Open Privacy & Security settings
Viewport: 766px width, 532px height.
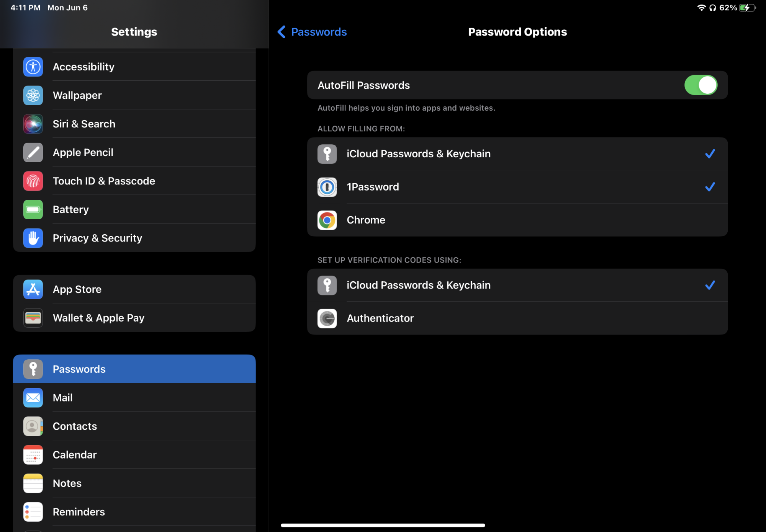134,238
